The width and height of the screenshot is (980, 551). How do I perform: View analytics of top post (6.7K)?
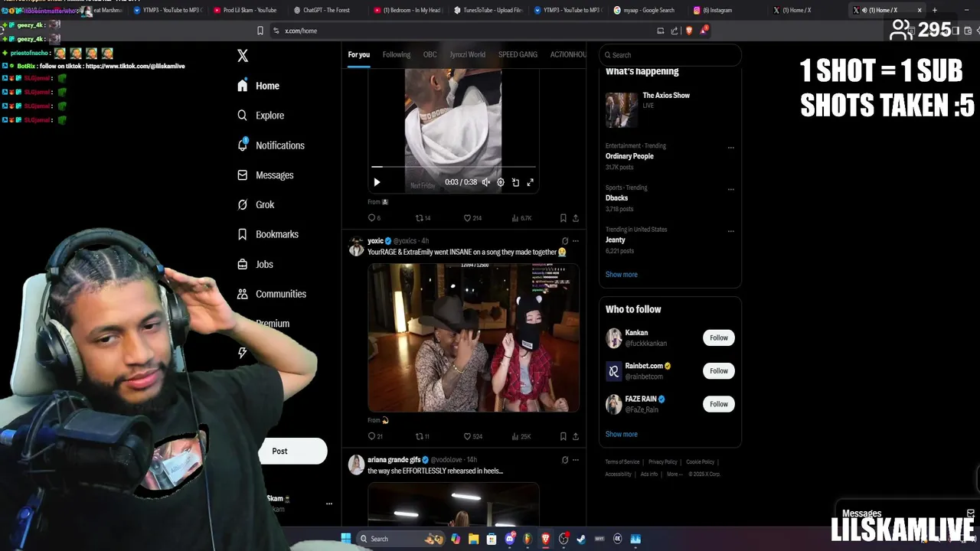pyautogui.click(x=521, y=218)
